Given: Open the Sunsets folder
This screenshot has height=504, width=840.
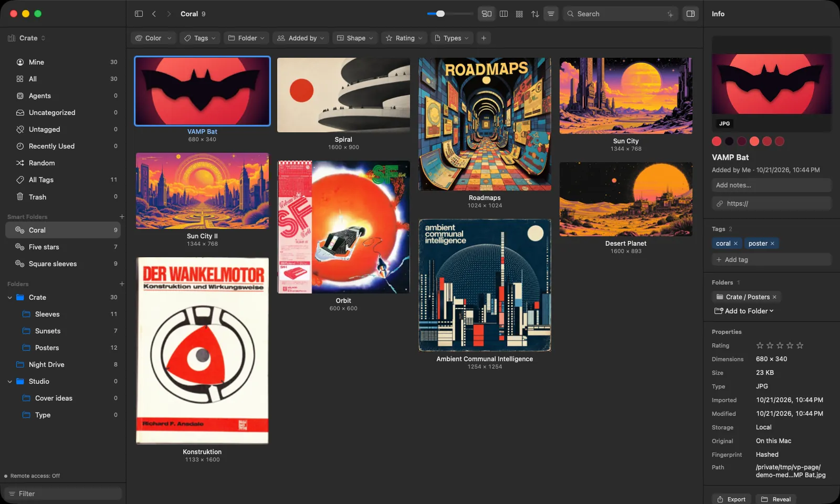Looking at the screenshot, I should click(63, 331).
